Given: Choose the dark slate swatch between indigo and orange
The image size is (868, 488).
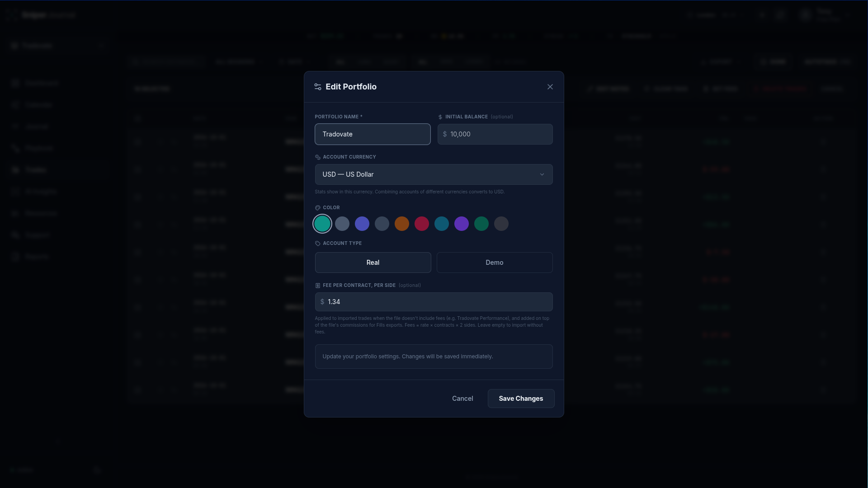Looking at the screenshot, I should coord(382,224).
